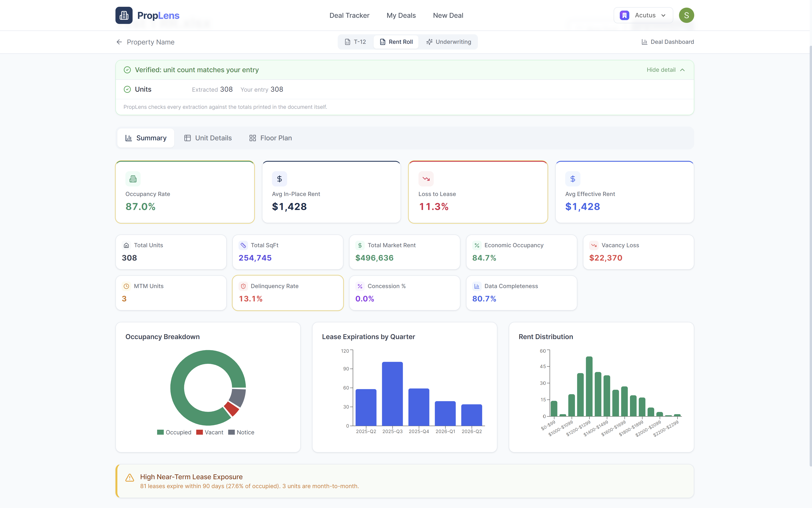Click the Rent Distribution chart title
812x508 pixels.
[546, 337]
